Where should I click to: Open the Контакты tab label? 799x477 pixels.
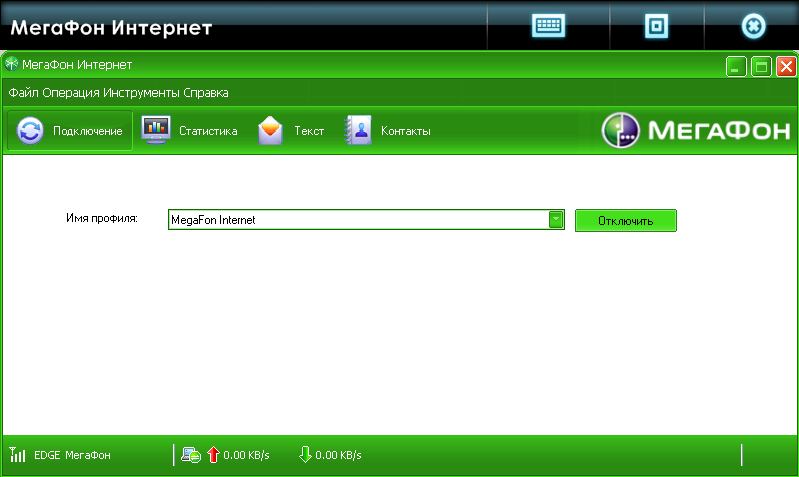[x=406, y=131]
